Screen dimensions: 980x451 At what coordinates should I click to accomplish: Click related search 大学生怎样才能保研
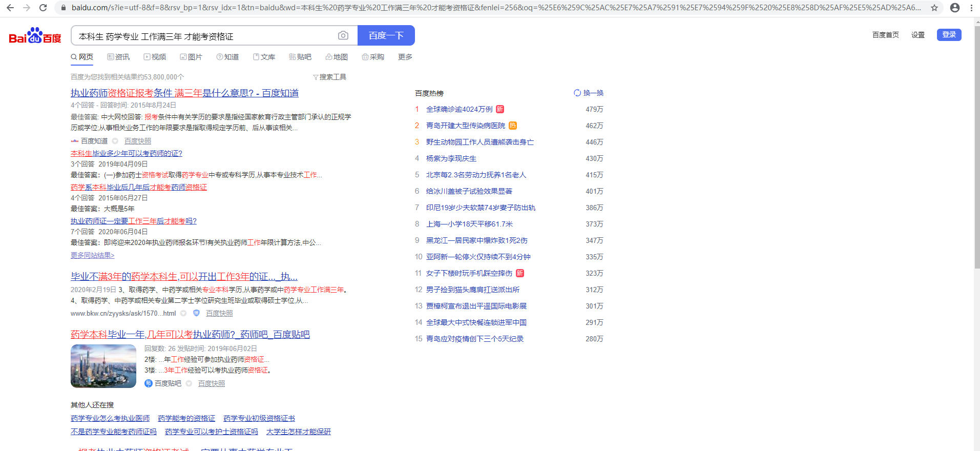299,432
